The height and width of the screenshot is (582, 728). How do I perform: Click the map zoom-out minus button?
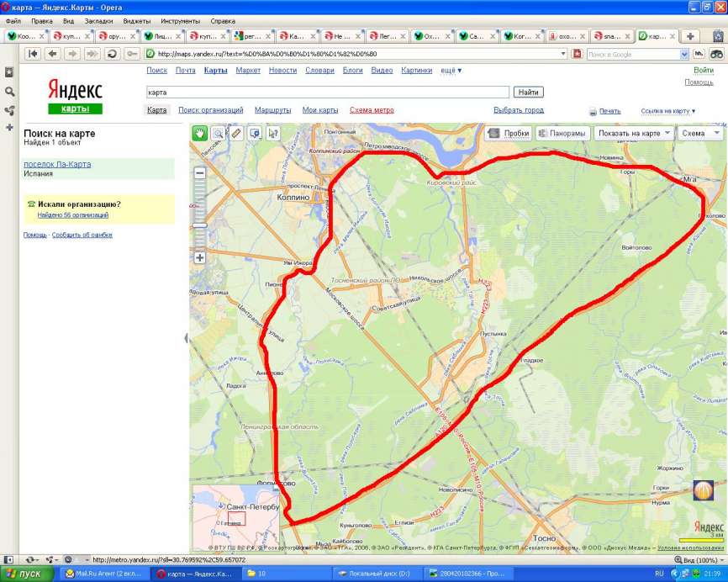tap(200, 172)
